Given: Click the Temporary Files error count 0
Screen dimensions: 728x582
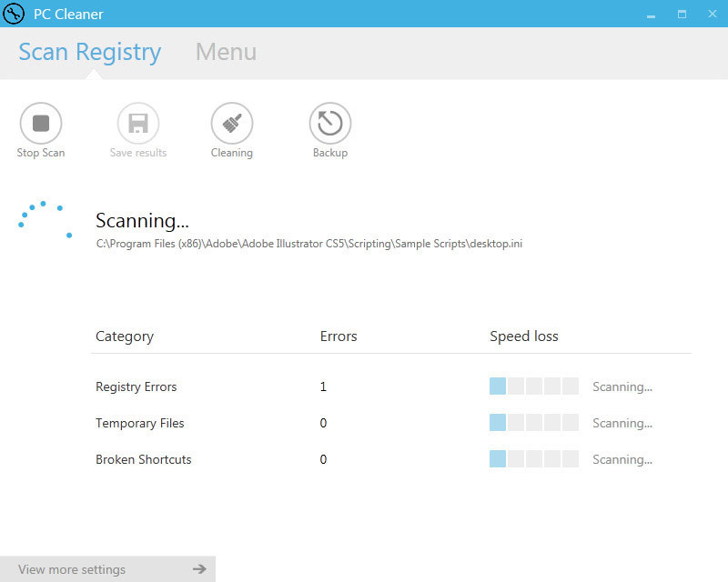Looking at the screenshot, I should 323,423.
